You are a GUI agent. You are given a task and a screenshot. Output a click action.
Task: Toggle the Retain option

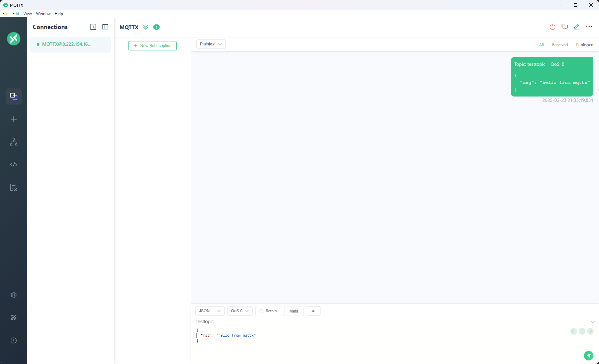(269, 311)
